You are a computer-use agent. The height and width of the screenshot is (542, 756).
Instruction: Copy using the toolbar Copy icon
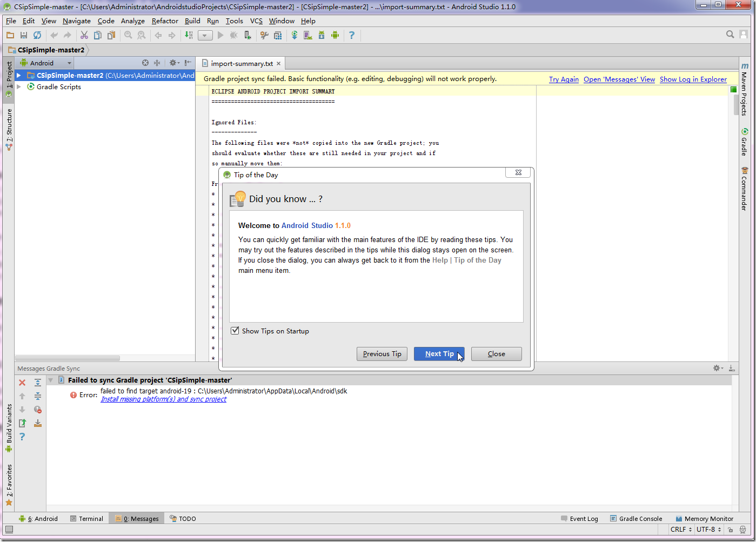click(x=98, y=35)
